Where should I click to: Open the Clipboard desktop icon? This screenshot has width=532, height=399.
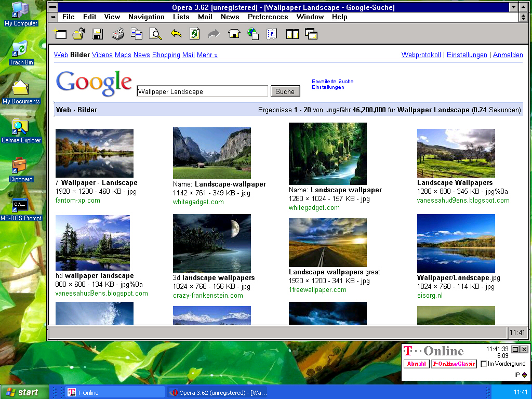[21, 170]
